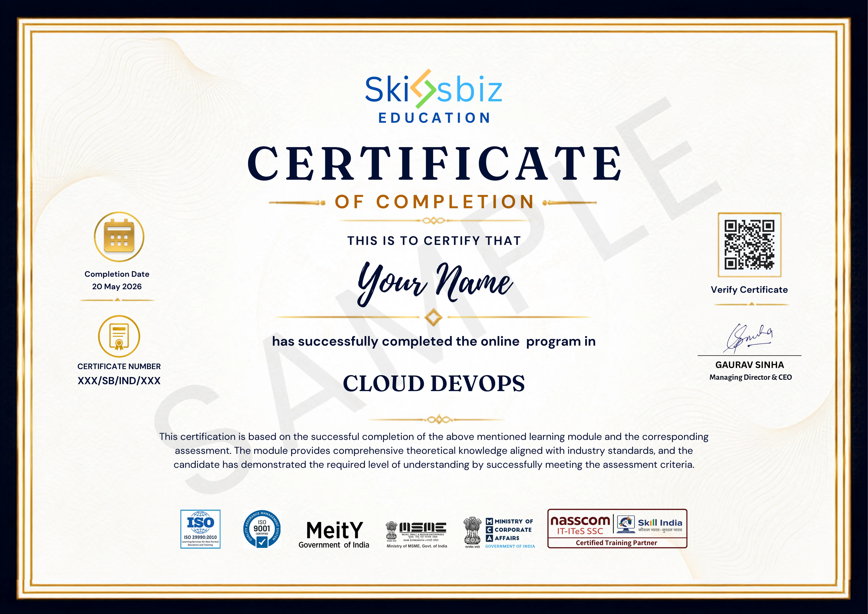868x614 pixels.
Task: Click the 'Verify Certificate' label
Action: click(749, 290)
